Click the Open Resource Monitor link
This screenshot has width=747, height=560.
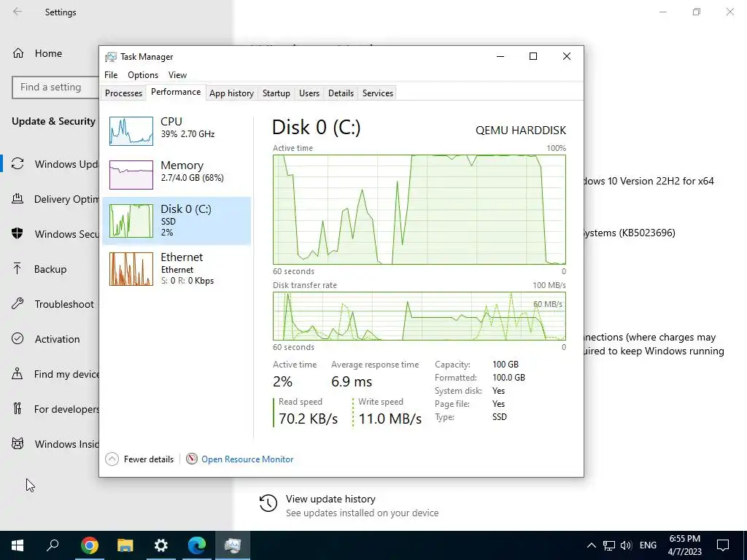coord(247,459)
